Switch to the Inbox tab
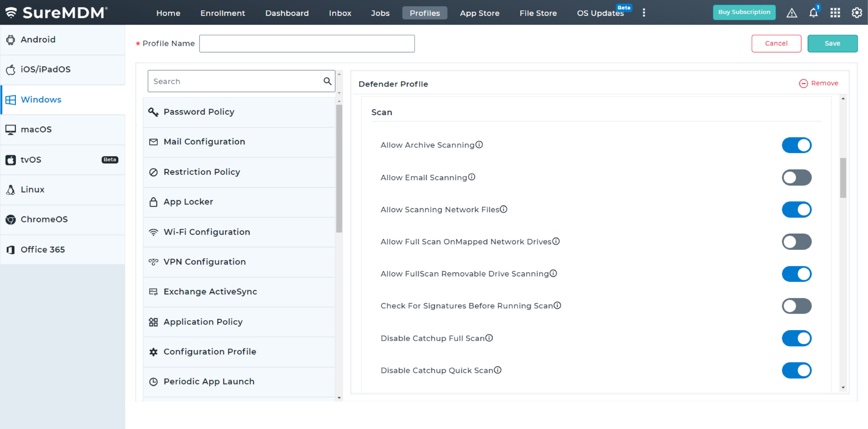This screenshot has height=429, width=868. 340,13
